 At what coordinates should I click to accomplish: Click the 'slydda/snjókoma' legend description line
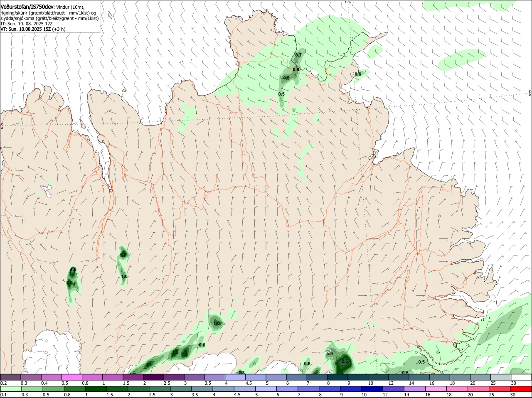[x=49, y=18]
